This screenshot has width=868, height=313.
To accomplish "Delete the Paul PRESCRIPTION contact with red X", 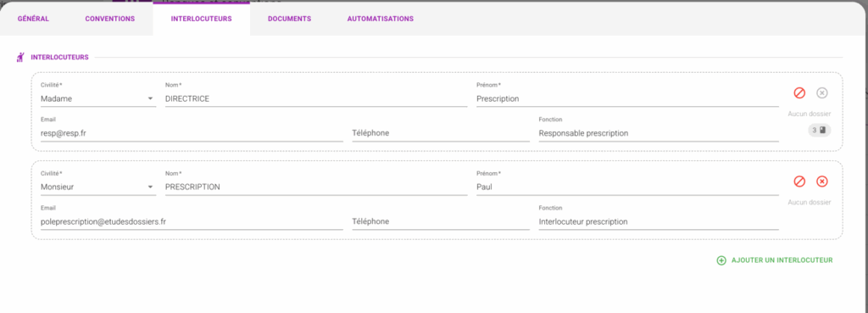I will [822, 182].
